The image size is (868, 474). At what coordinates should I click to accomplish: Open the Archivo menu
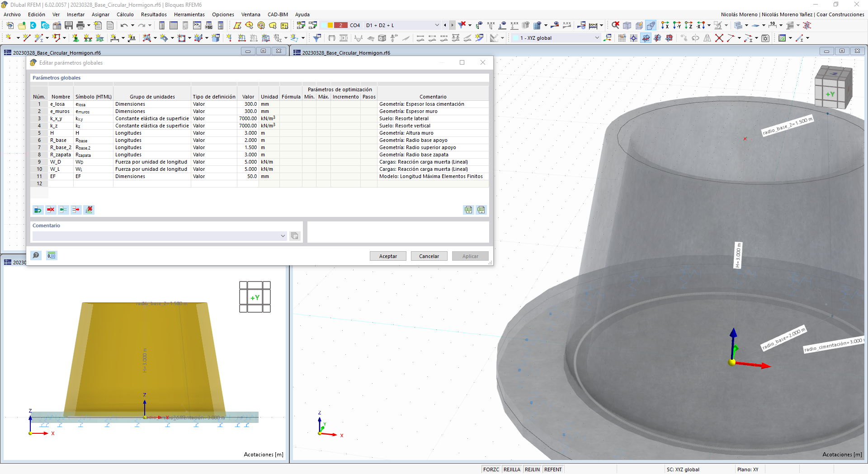(x=12, y=14)
